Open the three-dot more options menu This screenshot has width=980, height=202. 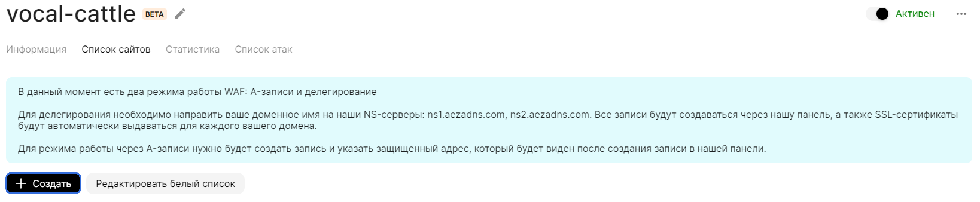point(961,14)
